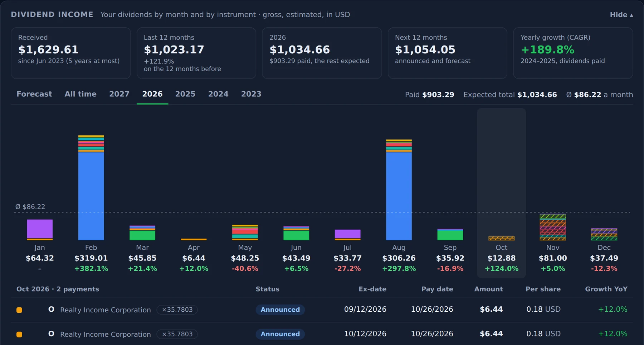Click Announced status badge for ex-date 10/12/2026
The image size is (644, 345).
pos(280,334)
